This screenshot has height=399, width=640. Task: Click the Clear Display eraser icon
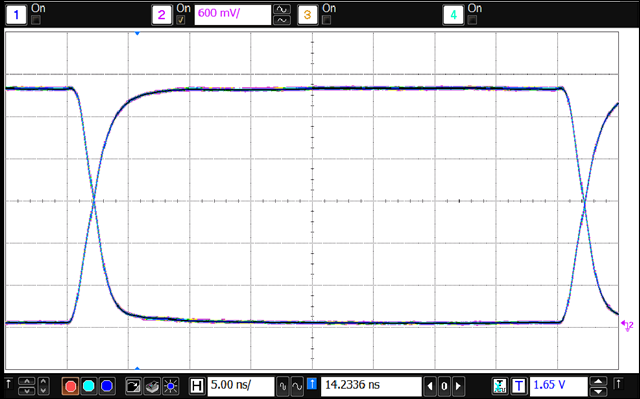click(152, 386)
